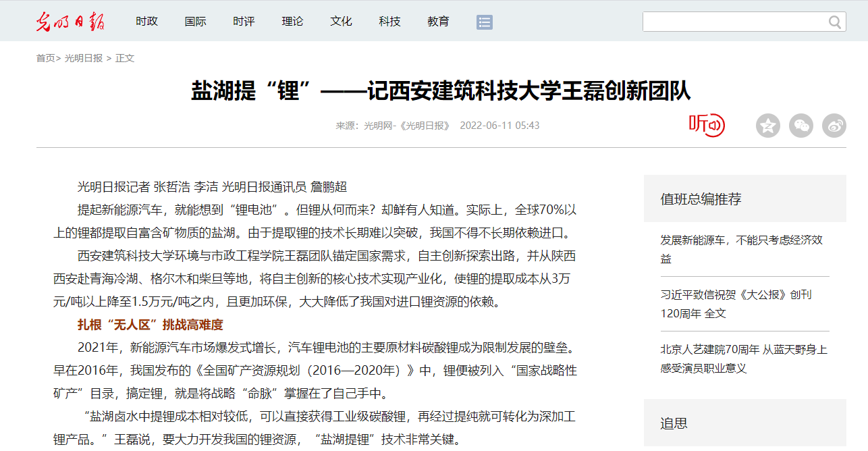Navigate to the 科技 section
The height and width of the screenshot is (451, 868).
point(389,22)
